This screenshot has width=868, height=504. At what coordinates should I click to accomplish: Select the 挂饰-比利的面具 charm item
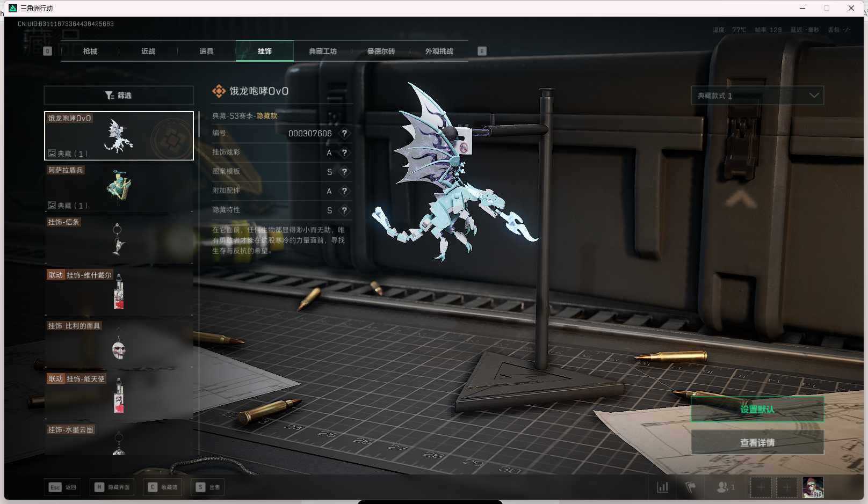119,344
